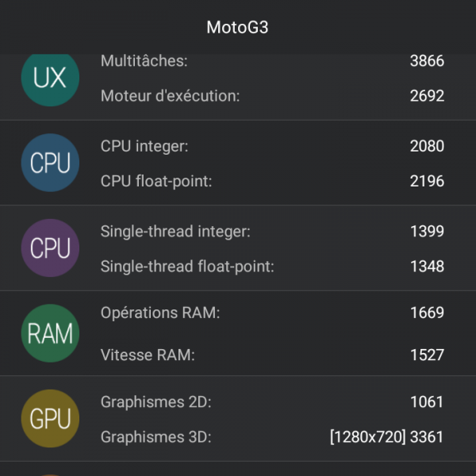
Task: Tap the teal UX category icon
Action: pyautogui.click(x=50, y=78)
